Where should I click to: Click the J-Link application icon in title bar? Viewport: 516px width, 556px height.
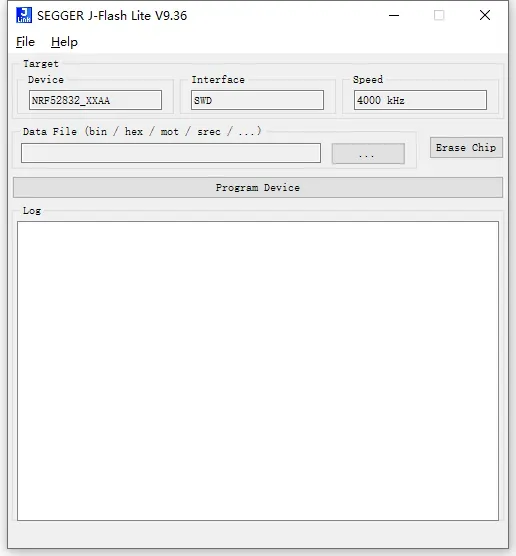(24, 15)
